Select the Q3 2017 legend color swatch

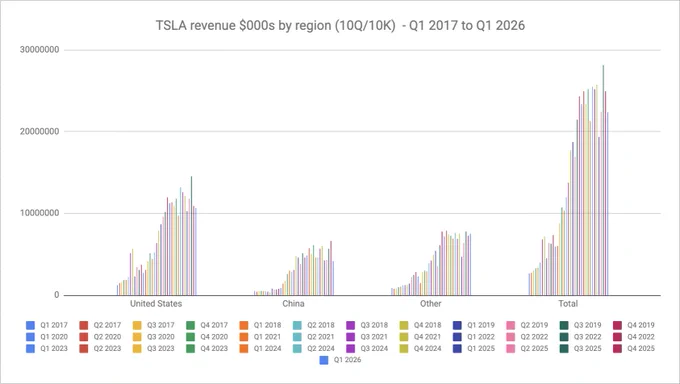click(137, 325)
